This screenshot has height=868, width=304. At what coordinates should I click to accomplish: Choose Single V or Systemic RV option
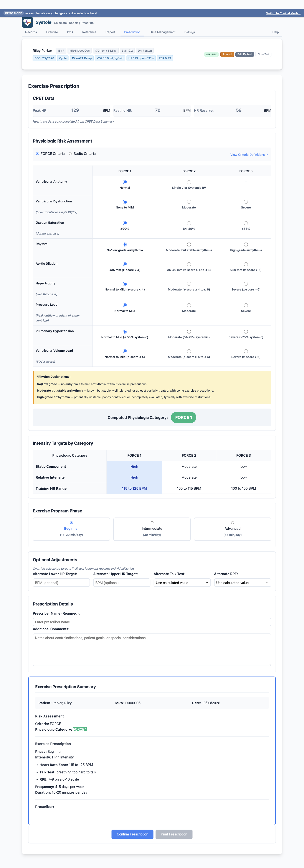pyautogui.click(x=189, y=182)
